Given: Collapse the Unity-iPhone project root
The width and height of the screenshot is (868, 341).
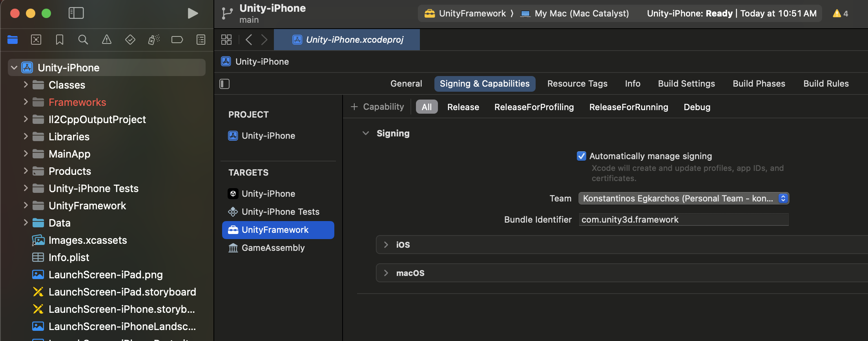Looking at the screenshot, I should [x=14, y=67].
